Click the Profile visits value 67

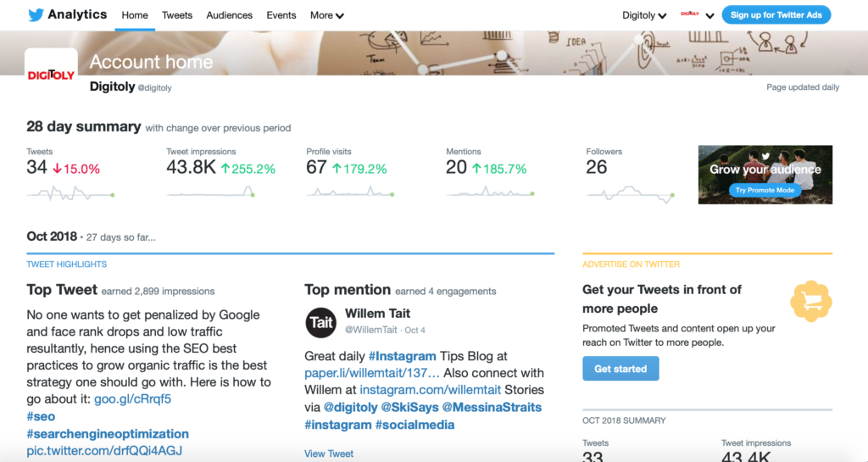pos(316,167)
